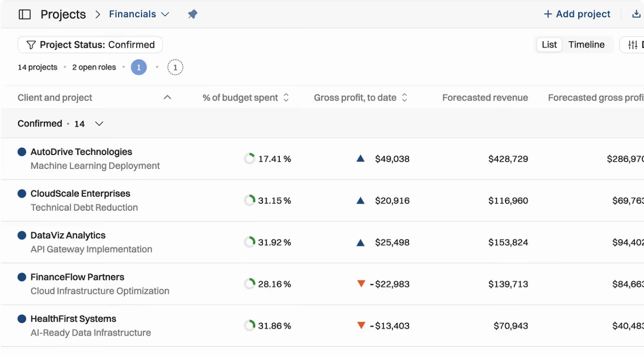This screenshot has height=356, width=644.
Task: Click the filled blue circle numbered 1
Action: click(139, 67)
